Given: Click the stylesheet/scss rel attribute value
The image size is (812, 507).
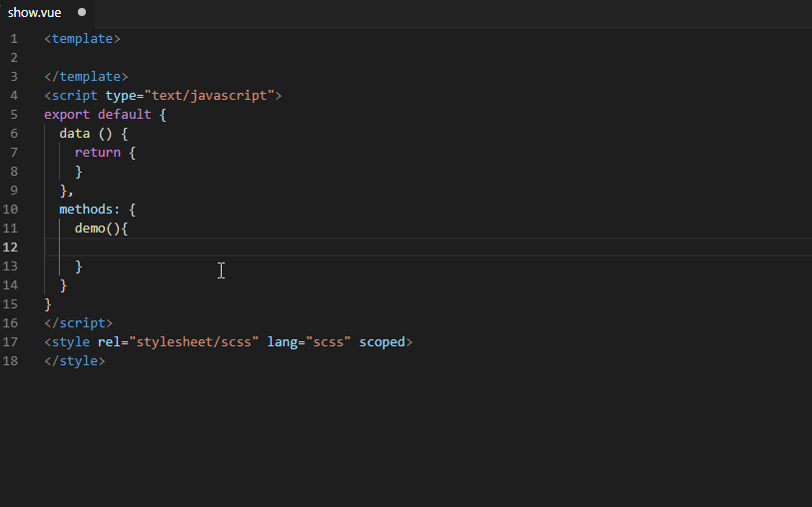Looking at the screenshot, I should (194, 342).
